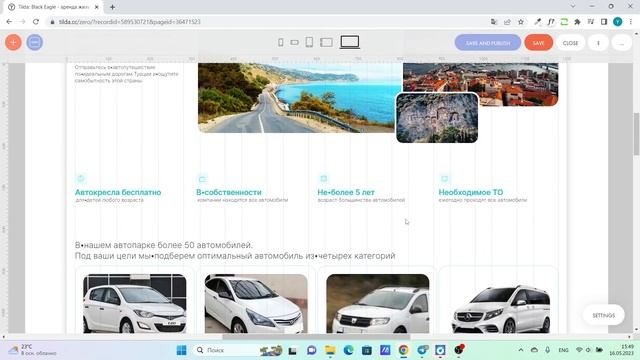The height and width of the screenshot is (360, 640).
Task: Select the subtitle under Необходимое ТО
Action: (x=483, y=200)
